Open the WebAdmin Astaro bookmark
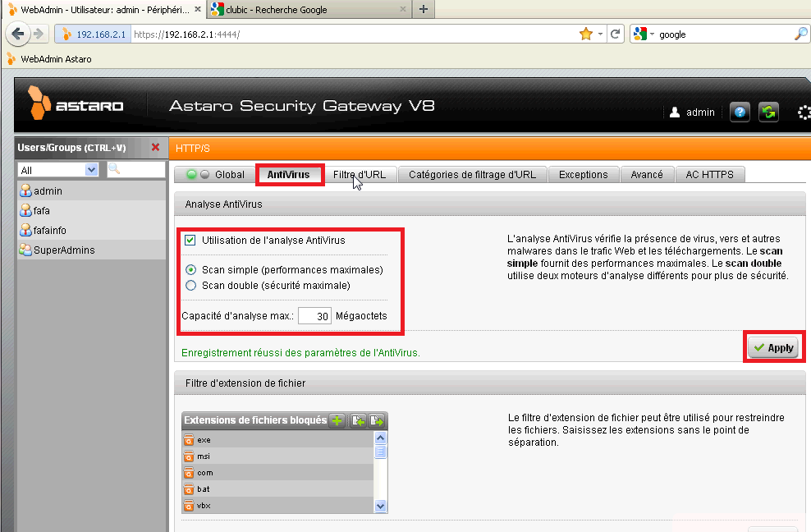811x532 pixels. tap(49, 59)
